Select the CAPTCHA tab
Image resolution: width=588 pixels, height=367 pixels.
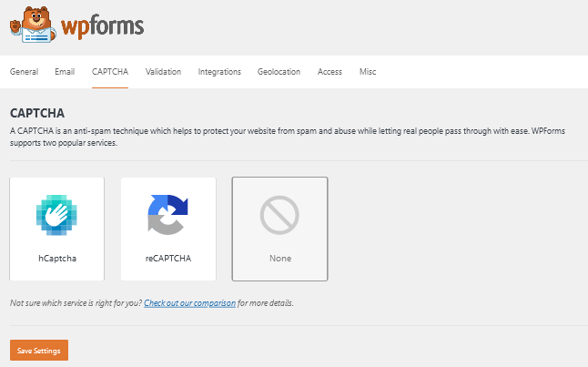point(110,72)
